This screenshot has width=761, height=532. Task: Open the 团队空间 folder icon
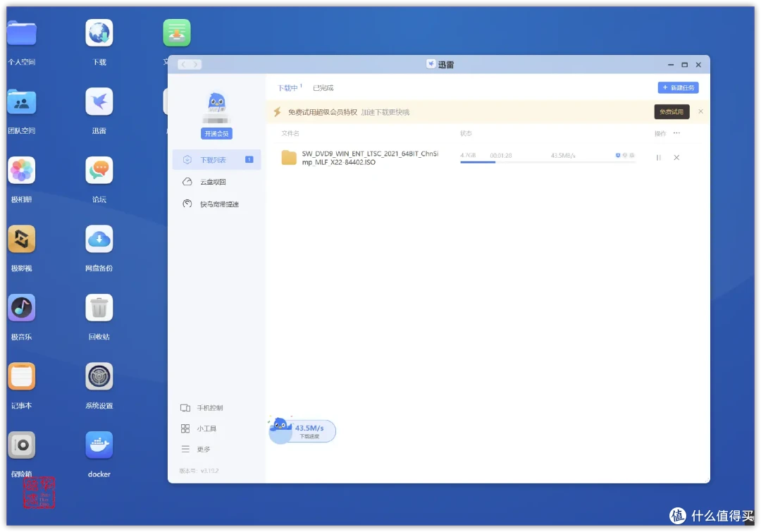coord(21,102)
